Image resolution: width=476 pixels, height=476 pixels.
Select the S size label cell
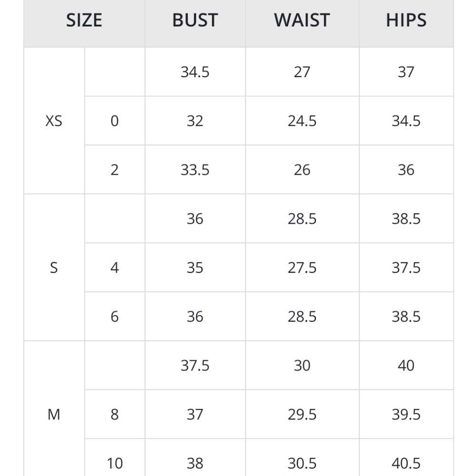point(54,268)
